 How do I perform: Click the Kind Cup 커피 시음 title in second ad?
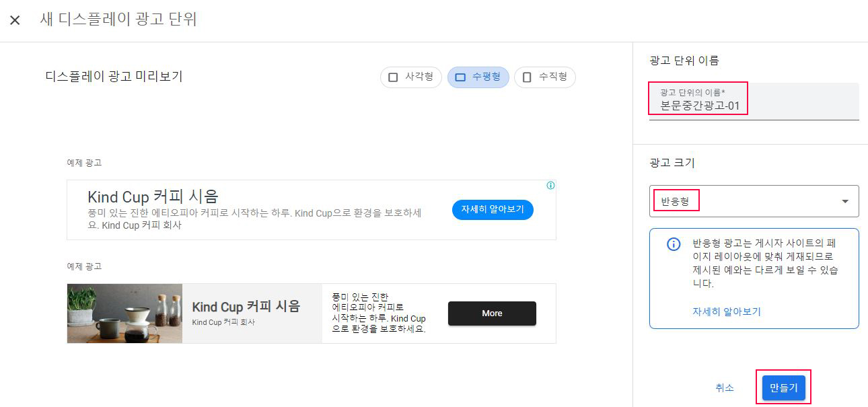[246, 307]
